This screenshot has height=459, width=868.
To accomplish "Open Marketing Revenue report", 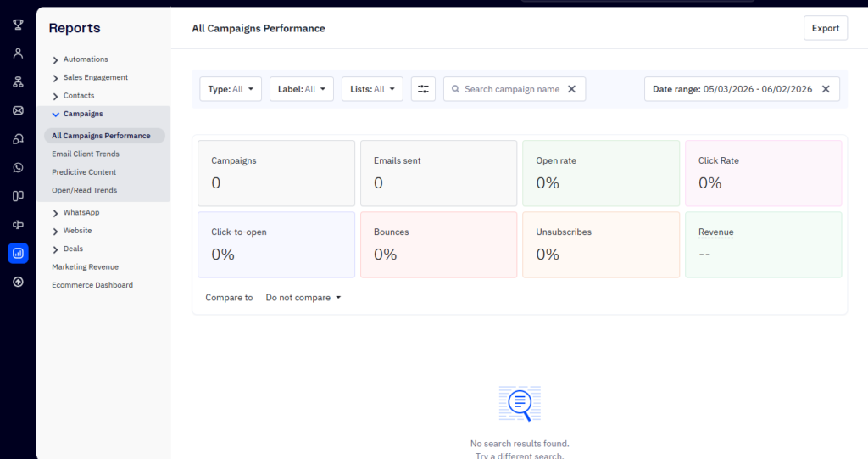I will tap(86, 267).
